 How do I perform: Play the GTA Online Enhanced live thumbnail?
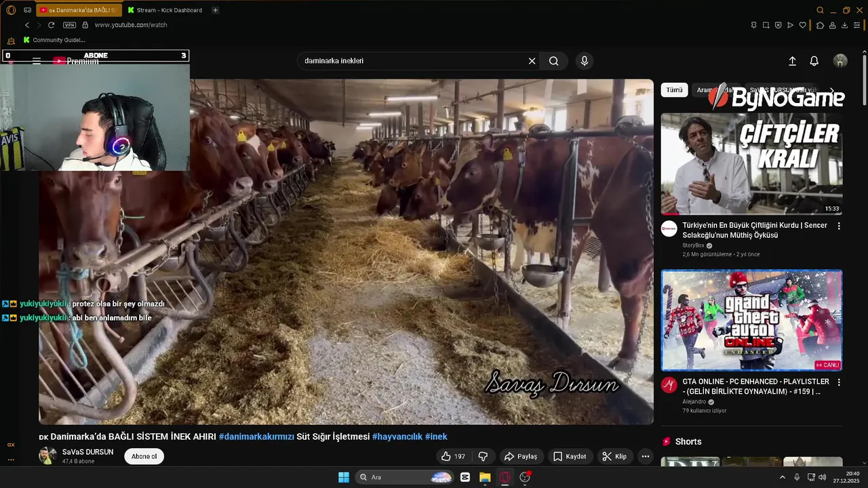point(751,321)
